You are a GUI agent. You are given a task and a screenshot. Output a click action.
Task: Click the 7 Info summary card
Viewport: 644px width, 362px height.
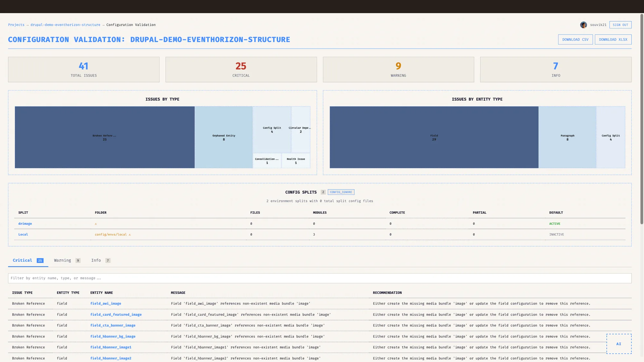click(x=556, y=70)
